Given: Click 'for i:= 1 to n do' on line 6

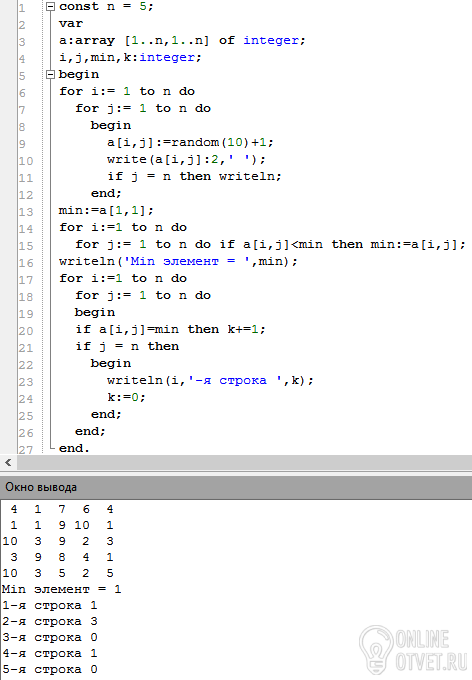Looking at the screenshot, I should 127,92.
